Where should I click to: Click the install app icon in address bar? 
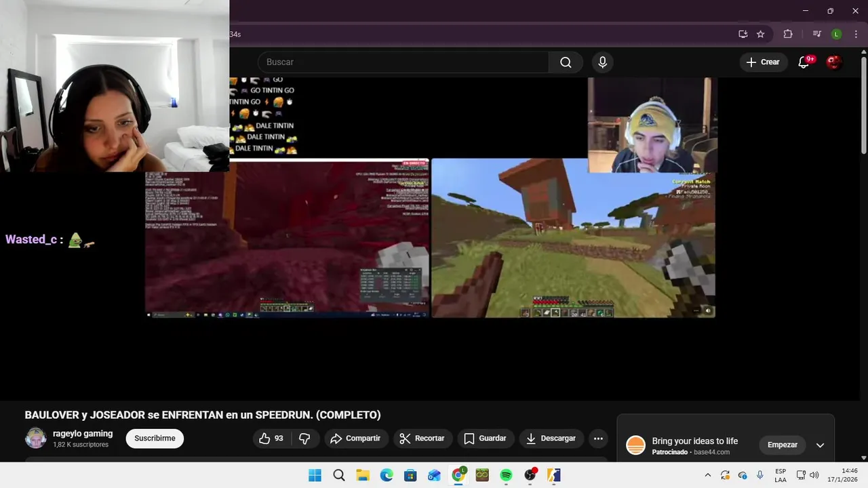click(x=743, y=34)
